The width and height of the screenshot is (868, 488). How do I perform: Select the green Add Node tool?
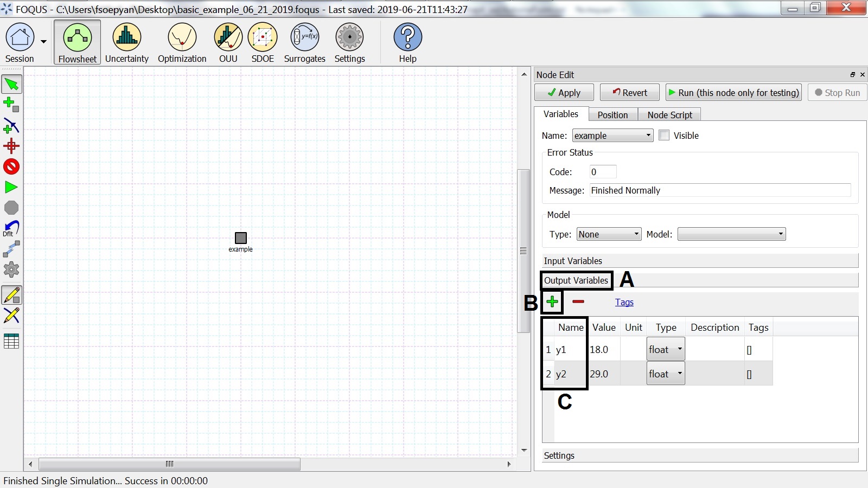point(11,104)
